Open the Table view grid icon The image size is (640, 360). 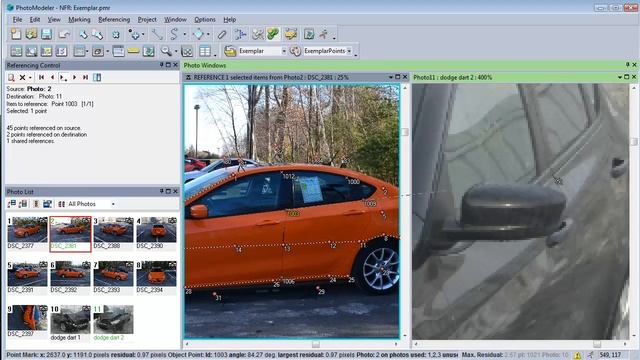click(205, 51)
